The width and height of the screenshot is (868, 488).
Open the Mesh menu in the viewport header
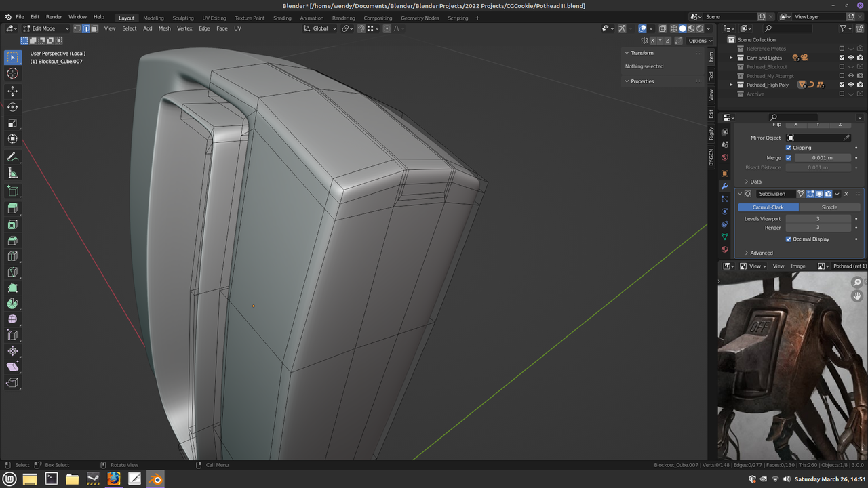coord(164,28)
